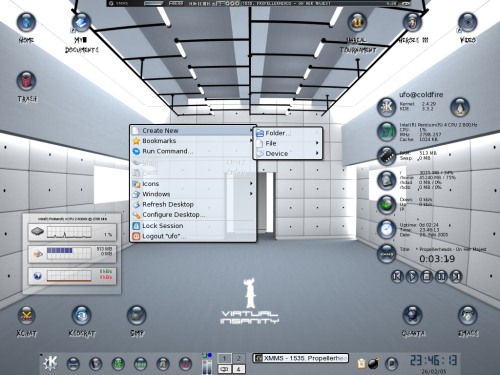Expand the File submenu arrow
The image size is (500, 375).
317,143
